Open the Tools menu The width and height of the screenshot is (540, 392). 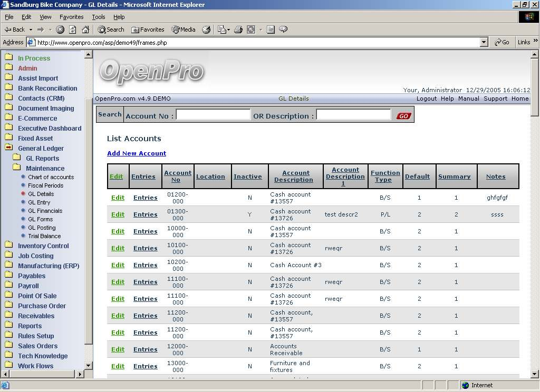click(x=98, y=17)
